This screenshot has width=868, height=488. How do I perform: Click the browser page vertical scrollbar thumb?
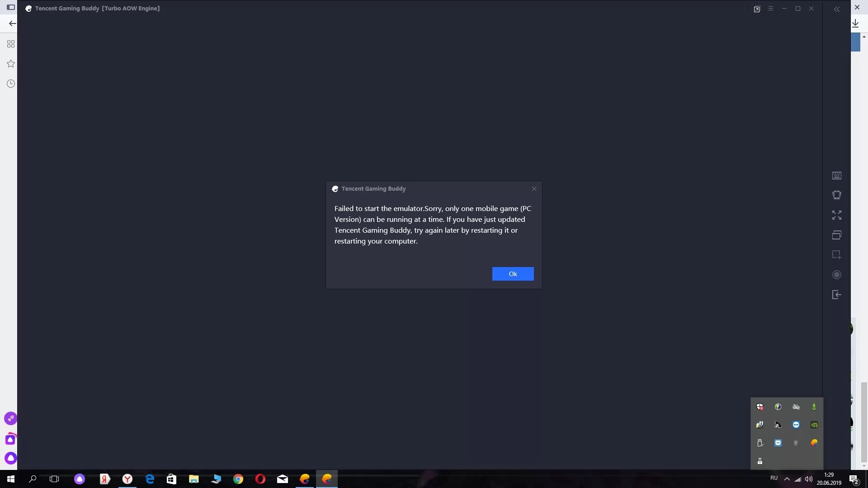click(864, 422)
